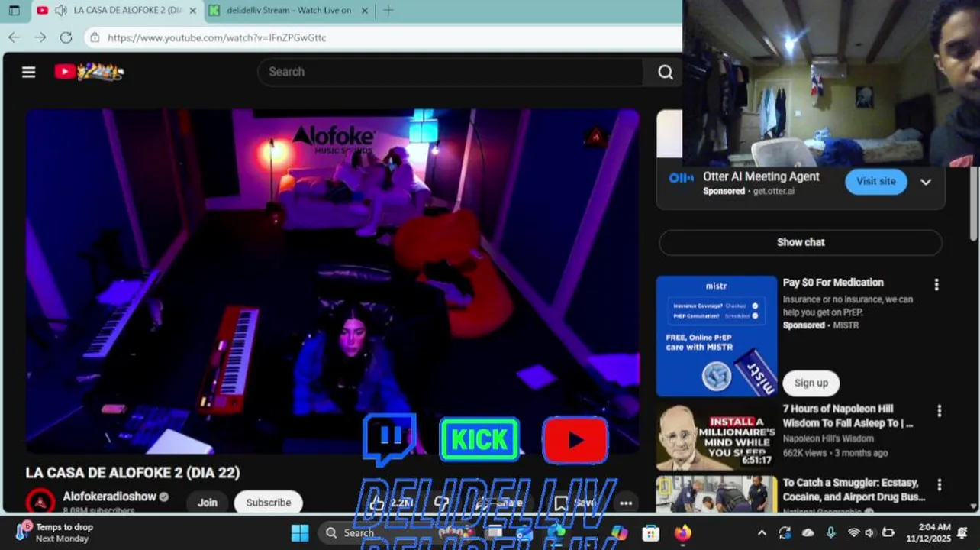The height and width of the screenshot is (550, 980).
Task: Open a new browser tab
Action: [x=388, y=11]
